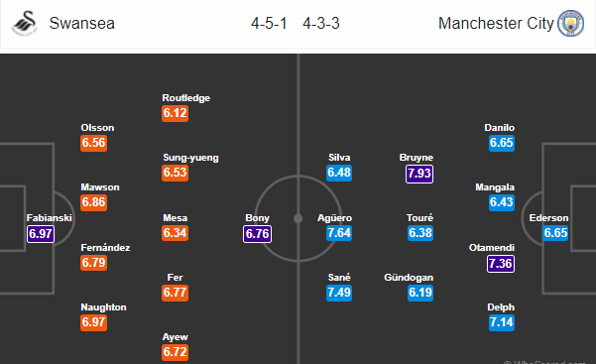Select Delph's 7.14 rating badge
The height and width of the screenshot is (364, 596).
[502, 322]
